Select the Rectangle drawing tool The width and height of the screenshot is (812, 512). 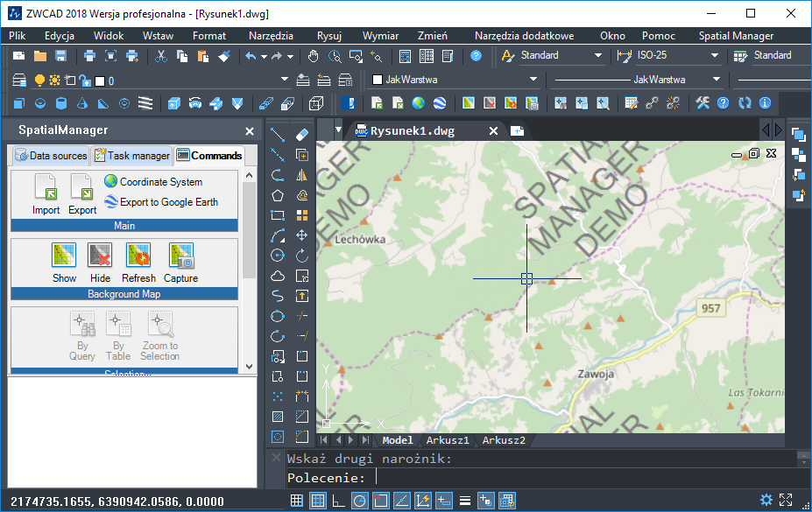[x=278, y=215]
